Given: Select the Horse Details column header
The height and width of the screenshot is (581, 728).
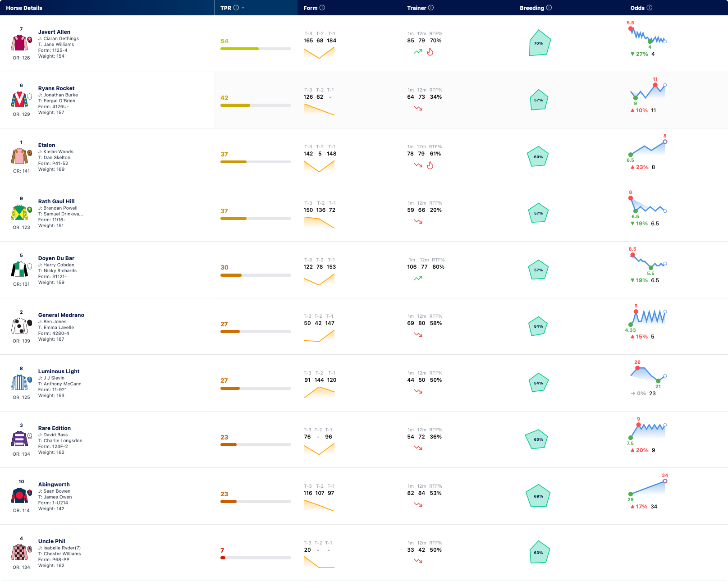Looking at the screenshot, I should (24, 8).
